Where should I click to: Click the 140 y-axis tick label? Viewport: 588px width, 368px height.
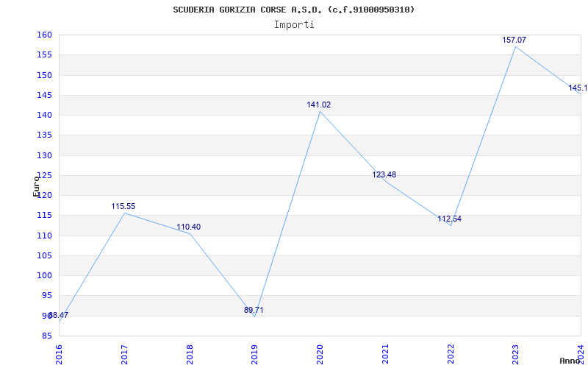[x=44, y=115]
